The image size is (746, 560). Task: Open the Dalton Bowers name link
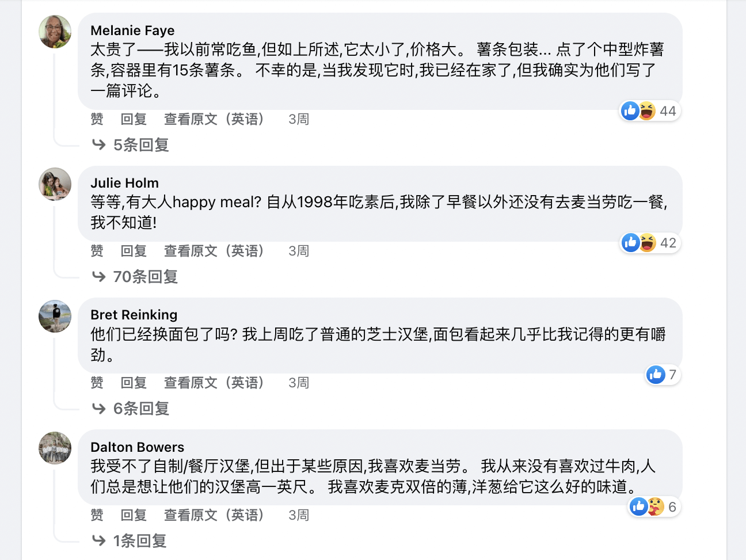(137, 447)
